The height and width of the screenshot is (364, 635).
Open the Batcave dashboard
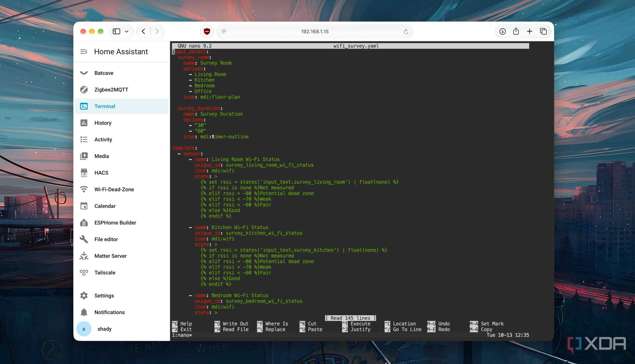pyautogui.click(x=122, y=73)
